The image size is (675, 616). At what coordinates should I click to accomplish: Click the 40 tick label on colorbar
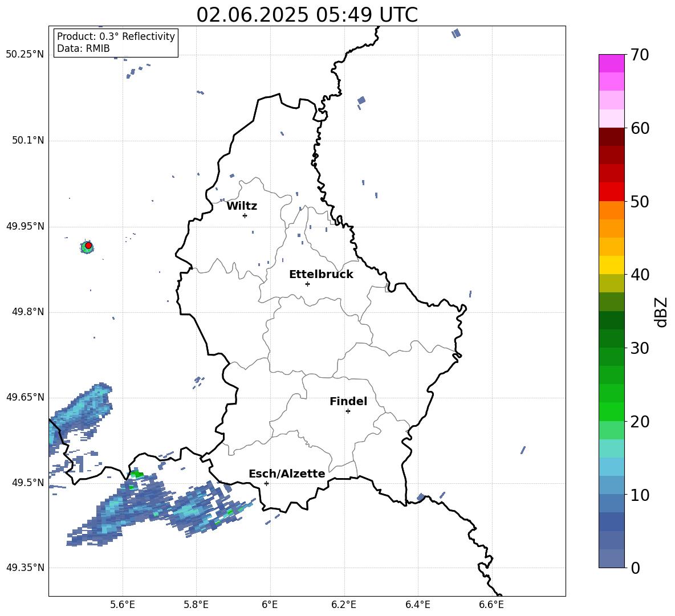pos(640,275)
